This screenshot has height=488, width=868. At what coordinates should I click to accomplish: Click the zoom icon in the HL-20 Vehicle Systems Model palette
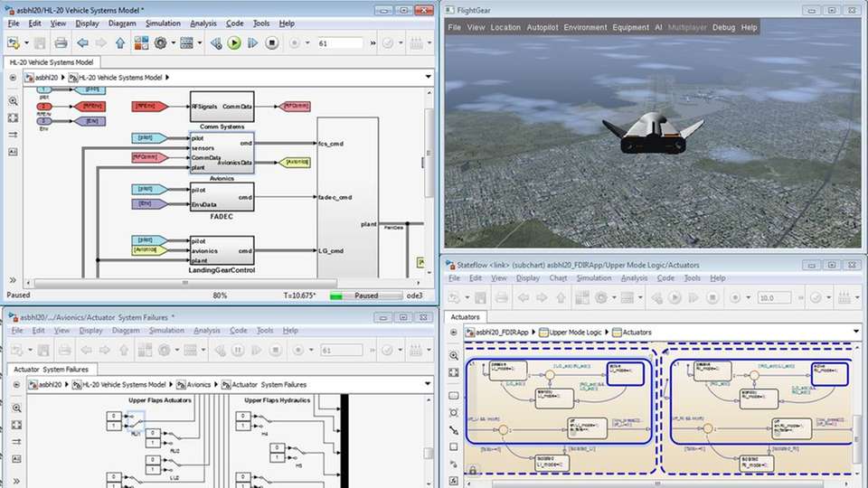coord(14,101)
